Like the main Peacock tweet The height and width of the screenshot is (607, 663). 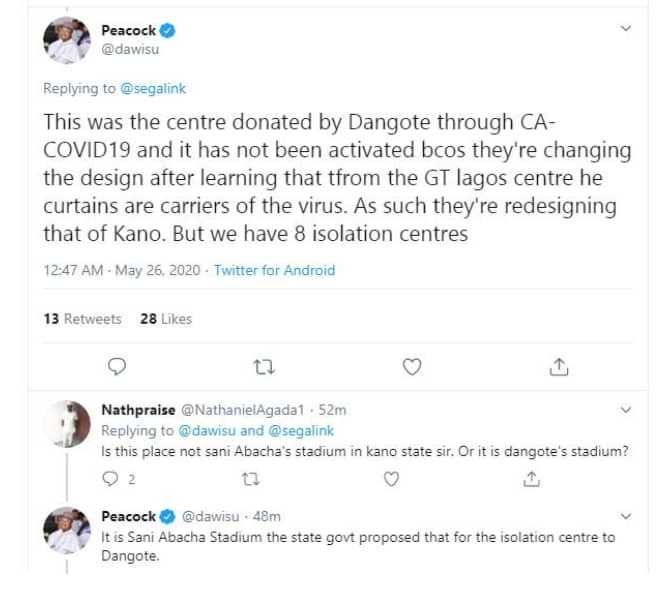(x=411, y=367)
